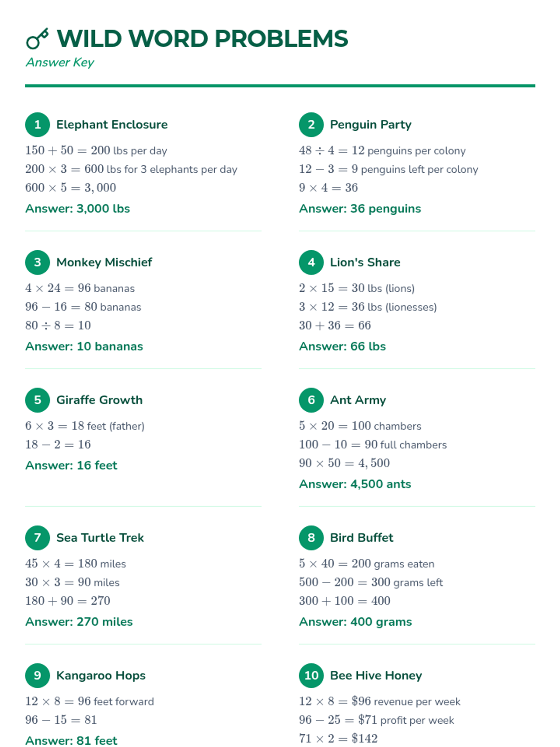
Task: Click the key icon beside the title
Action: [x=37, y=39]
